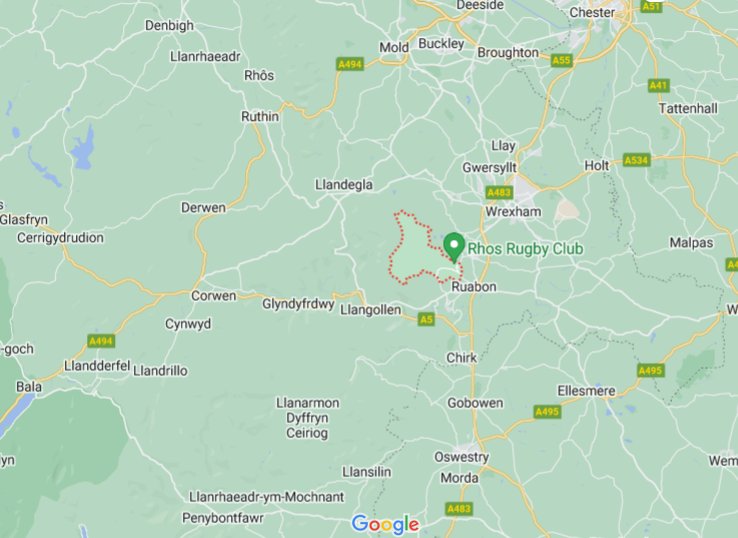Select the Llangollen place label
738x538 pixels.
coord(371,310)
